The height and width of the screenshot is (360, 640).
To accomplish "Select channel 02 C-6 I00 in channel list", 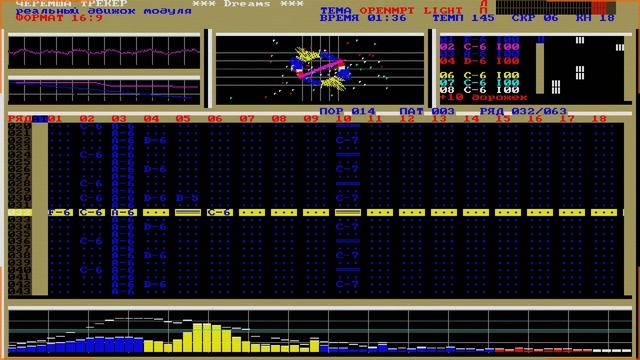I will 480,47.
